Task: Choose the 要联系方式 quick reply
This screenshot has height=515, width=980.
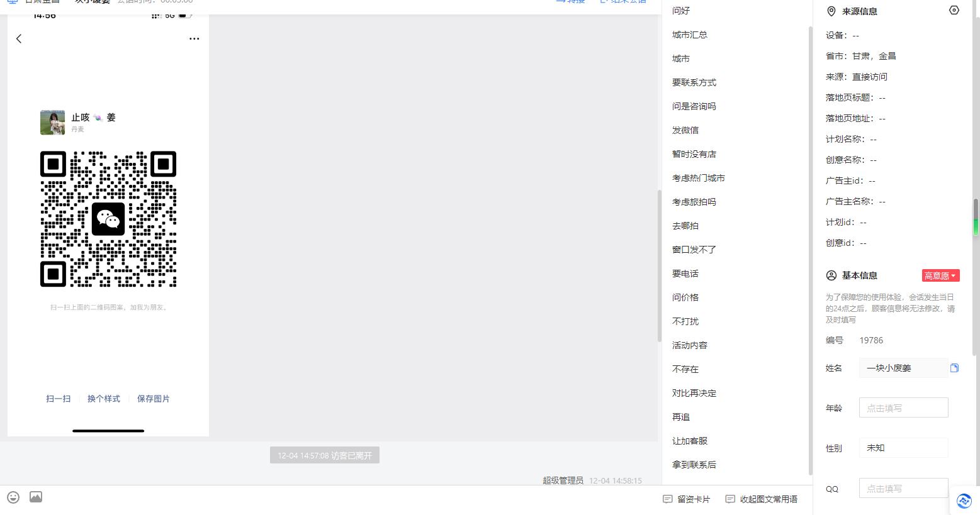Action: click(694, 82)
